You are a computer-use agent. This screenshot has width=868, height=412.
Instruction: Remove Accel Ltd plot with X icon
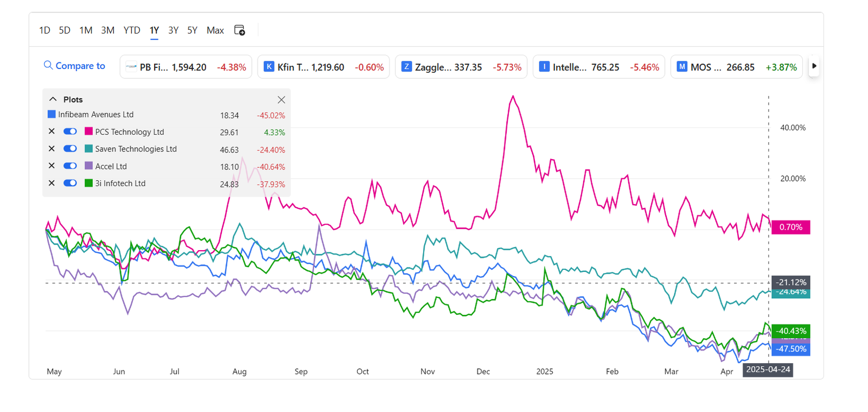(52, 166)
